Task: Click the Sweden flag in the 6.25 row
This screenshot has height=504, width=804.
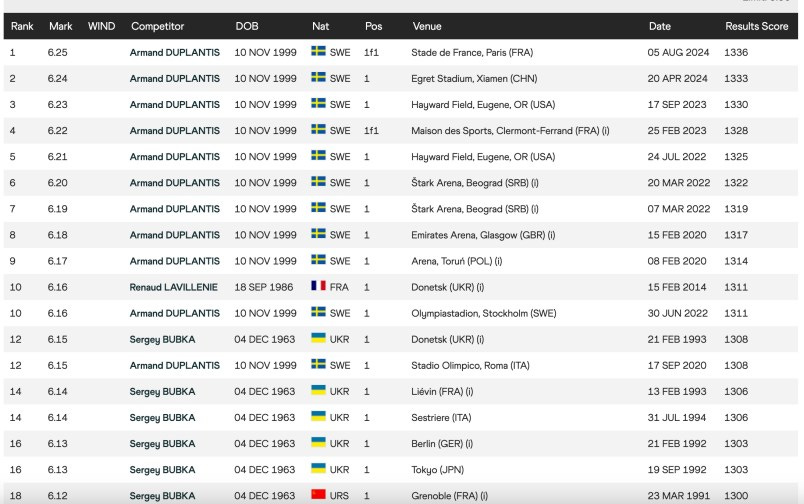Action: (x=318, y=51)
